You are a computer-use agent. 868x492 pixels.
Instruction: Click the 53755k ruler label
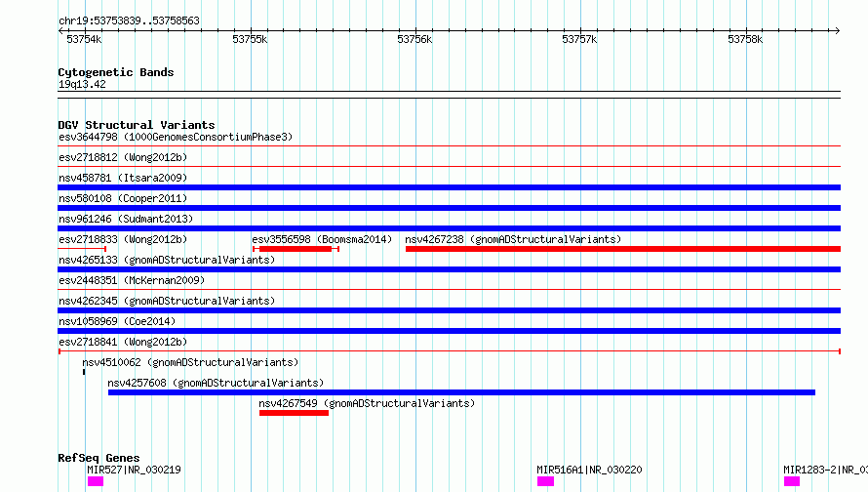coord(250,39)
